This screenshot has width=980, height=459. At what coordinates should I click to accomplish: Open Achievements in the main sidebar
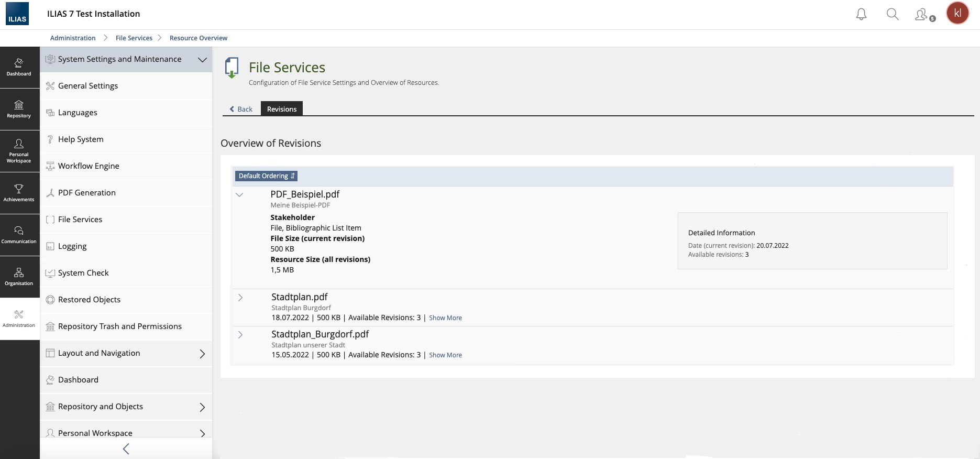[x=19, y=193]
